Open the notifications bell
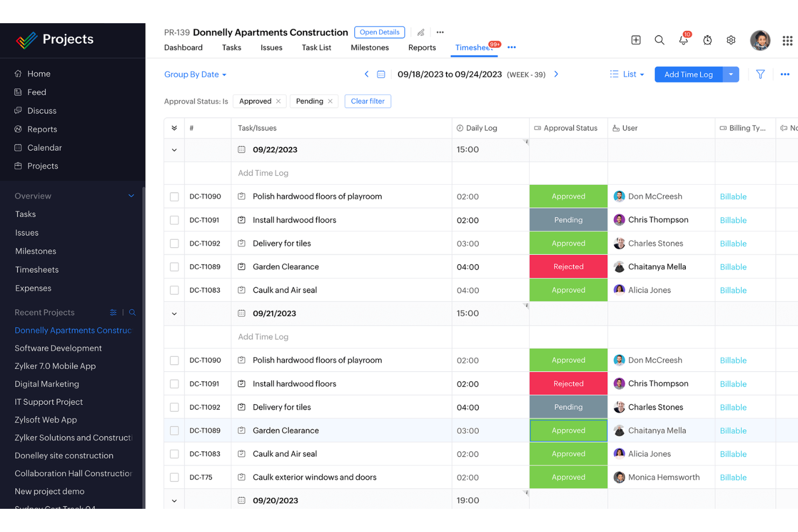The height and width of the screenshot is (532, 798). tap(683, 40)
